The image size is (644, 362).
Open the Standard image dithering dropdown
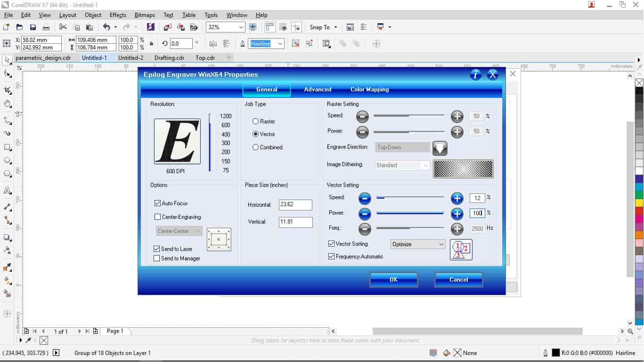[403, 165]
